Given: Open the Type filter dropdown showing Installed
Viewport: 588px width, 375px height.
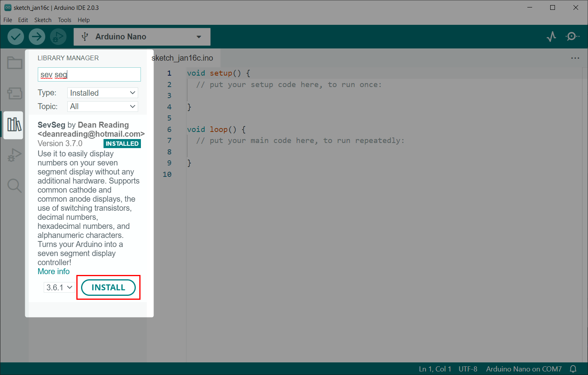Looking at the screenshot, I should coord(103,93).
